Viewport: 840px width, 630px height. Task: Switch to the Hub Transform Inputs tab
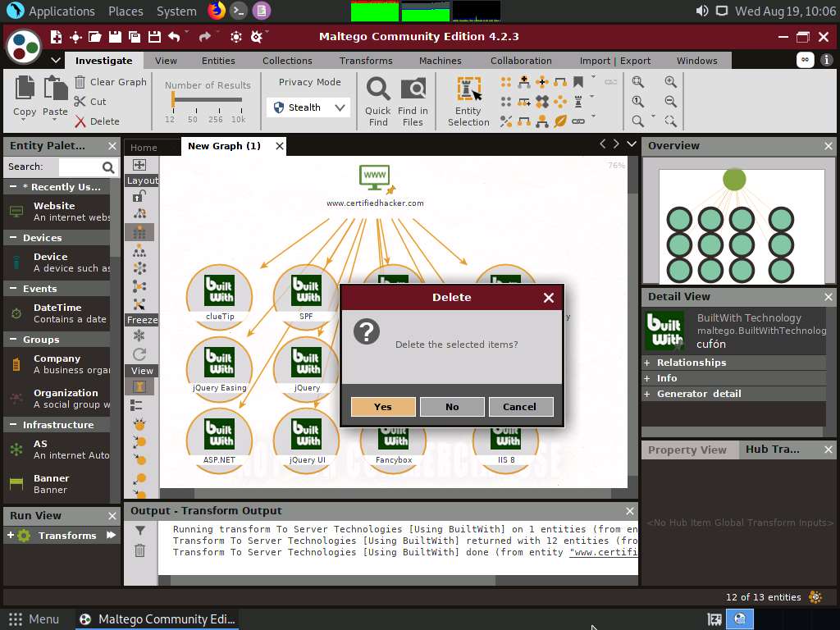(773, 450)
